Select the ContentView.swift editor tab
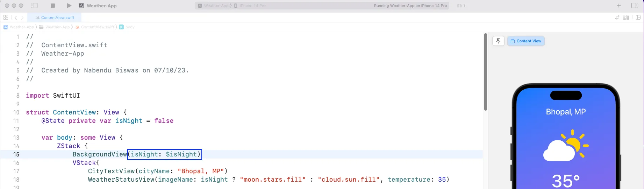Screen dimensions: 644x189 [x=55, y=17]
